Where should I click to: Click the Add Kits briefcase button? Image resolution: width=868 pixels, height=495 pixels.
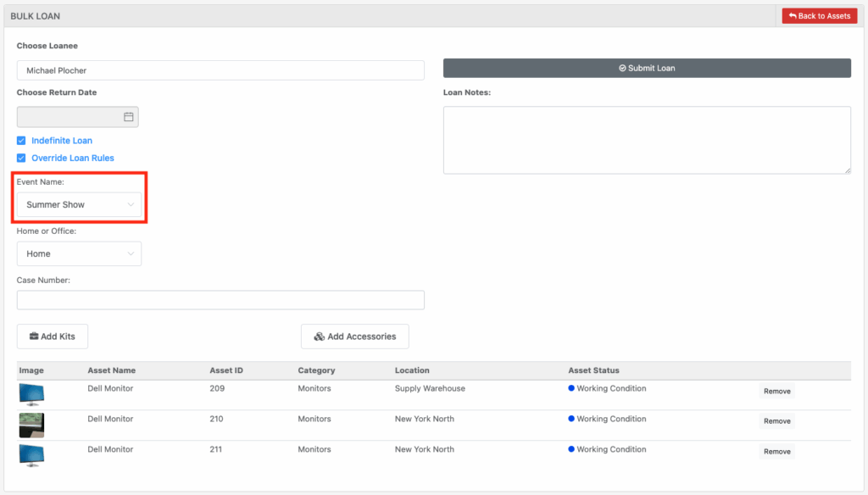pos(53,336)
